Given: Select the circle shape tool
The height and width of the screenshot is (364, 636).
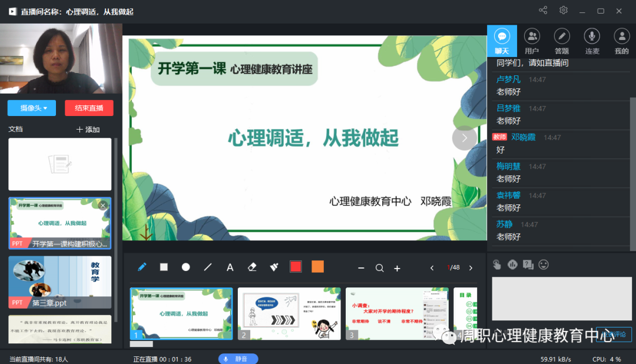Looking at the screenshot, I should coord(185,267).
